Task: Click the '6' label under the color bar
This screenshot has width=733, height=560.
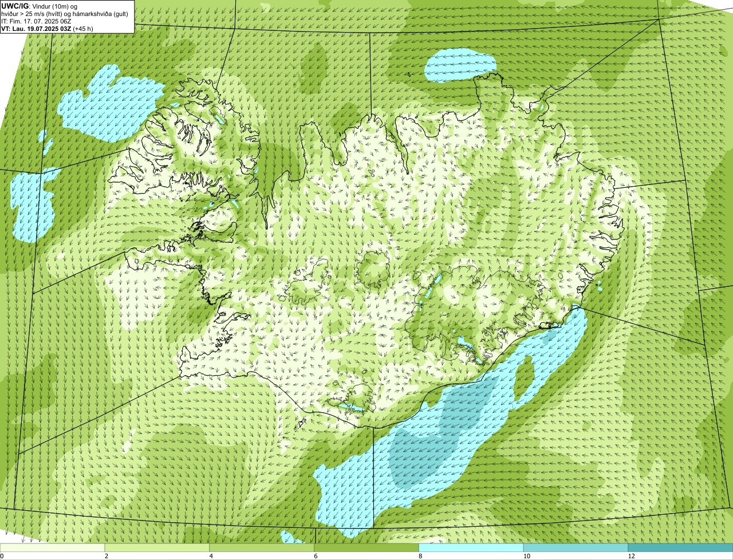Action: 316,556
